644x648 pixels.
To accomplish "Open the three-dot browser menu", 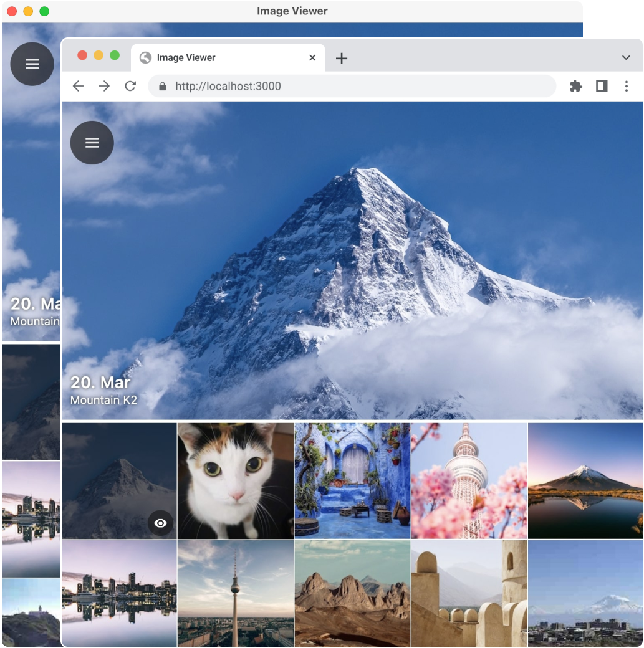I will pyautogui.click(x=627, y=86).
